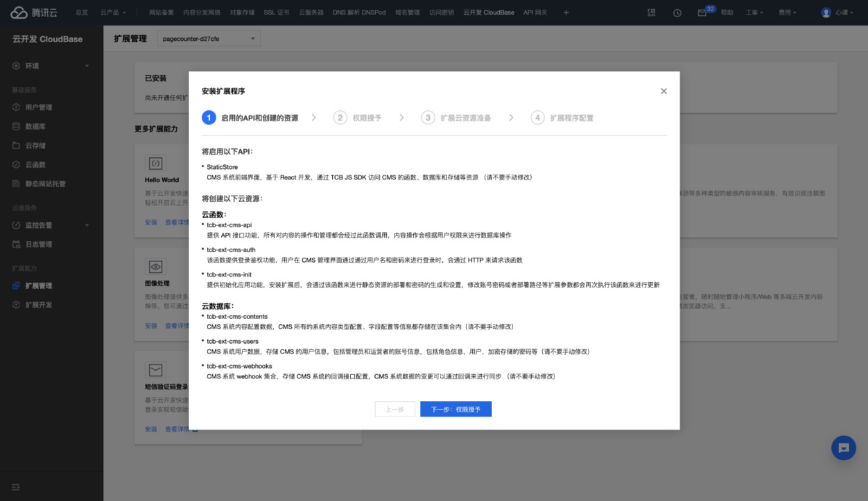This screenshot has height=501, width=868.
Task: Click the 扩展开发 sidebar icon
Action: click(16, 305)
